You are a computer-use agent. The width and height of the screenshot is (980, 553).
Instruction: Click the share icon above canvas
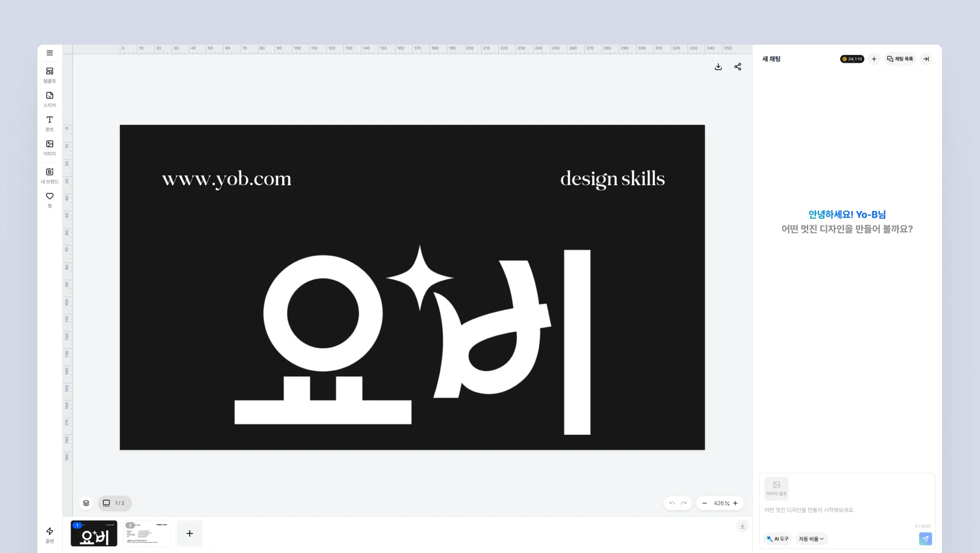click(x=738, y=67)
